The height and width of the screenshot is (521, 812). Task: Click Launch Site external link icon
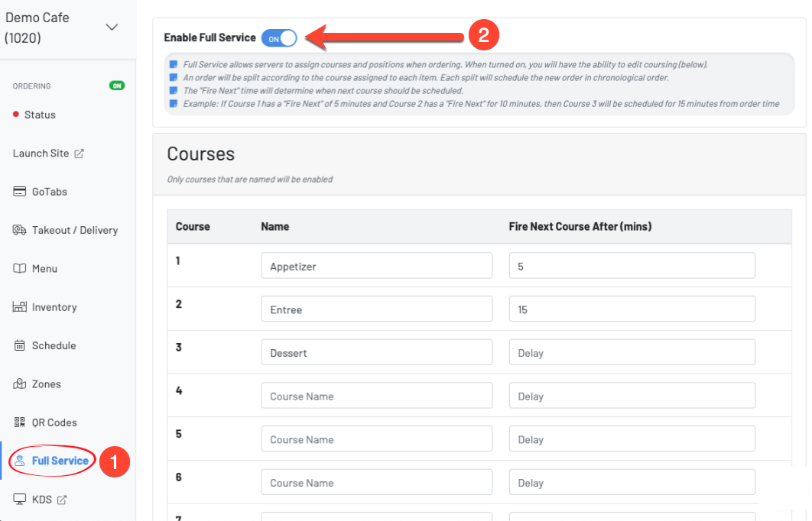pyautogui.click(x=79, y=154)
